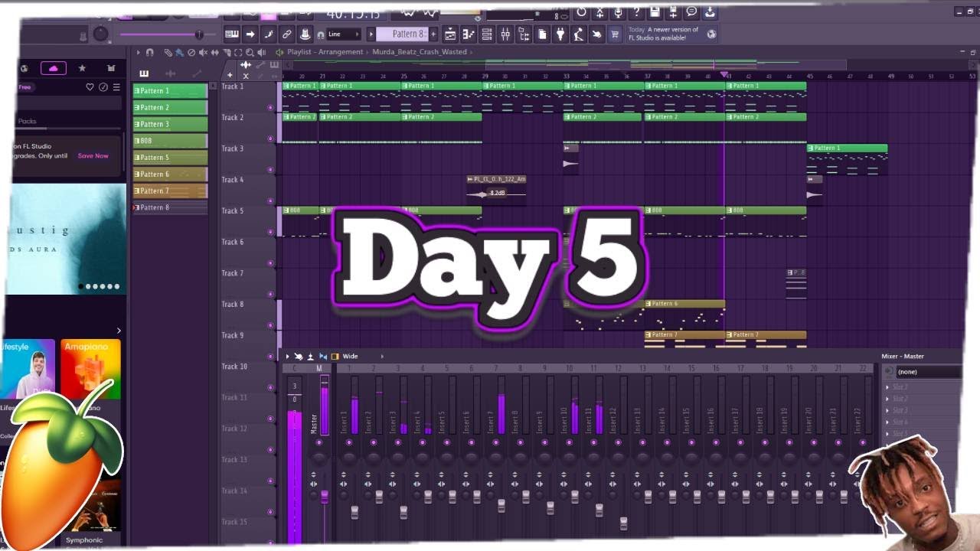The width and height of the screenshot is (980, 551).
Task: Select the playlist paint brush tool
Action: click(179, 52)
